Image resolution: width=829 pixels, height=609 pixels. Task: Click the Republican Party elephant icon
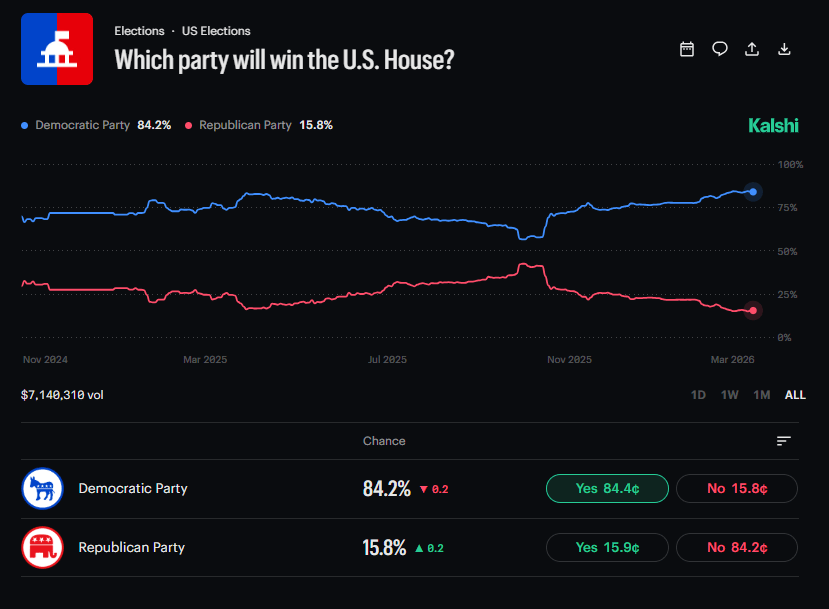[x=42, y=547]
